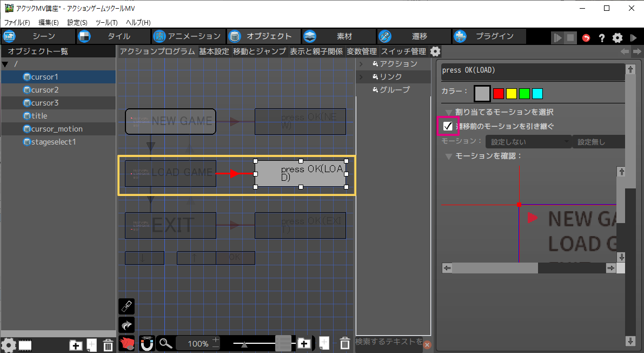Click the play test icon in top toolbar
The width and height of the screenshot is (644, 353).
click(x=557, y=37)
